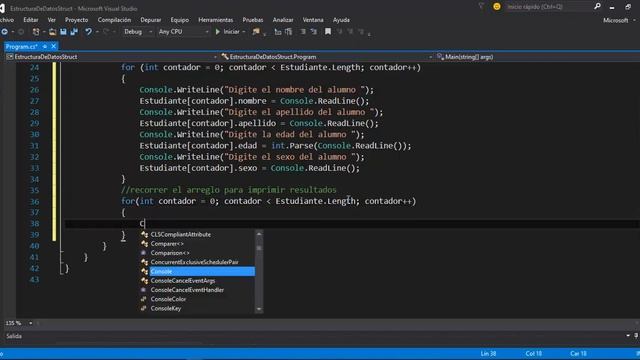Open the Pruebas menu
Screen dimensions: 640x360
click(x=253, y=20)
